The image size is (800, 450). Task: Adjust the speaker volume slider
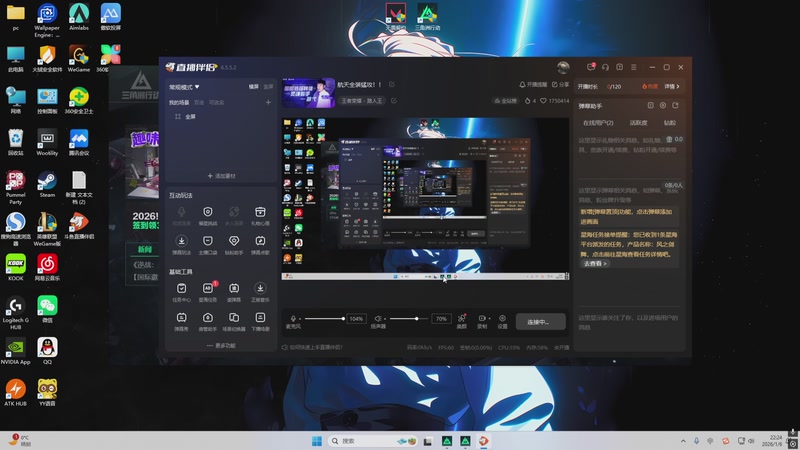coord(410,318)
